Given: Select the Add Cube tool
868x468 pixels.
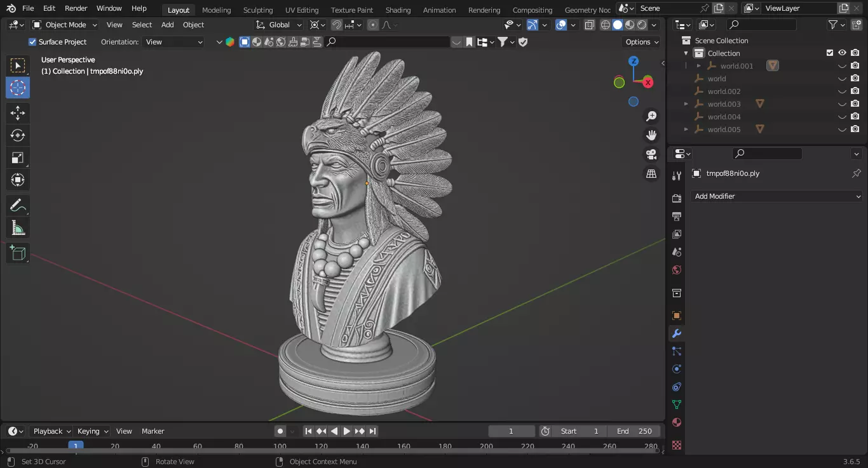Looking at the screenshot, I should (18, 253).
